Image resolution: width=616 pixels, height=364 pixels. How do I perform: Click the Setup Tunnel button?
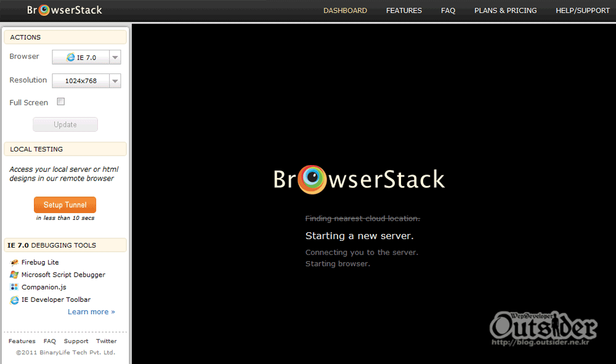(65, 204)
